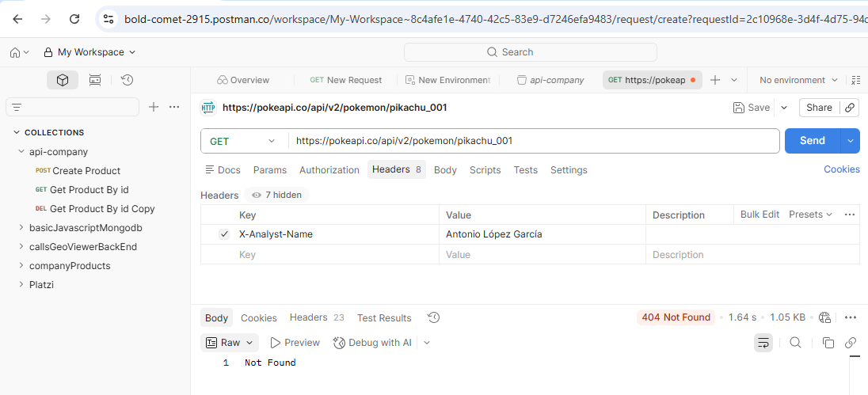The image size is (868, 395).
Task: Expand the Platzi collection
Action: pos(21,285)
